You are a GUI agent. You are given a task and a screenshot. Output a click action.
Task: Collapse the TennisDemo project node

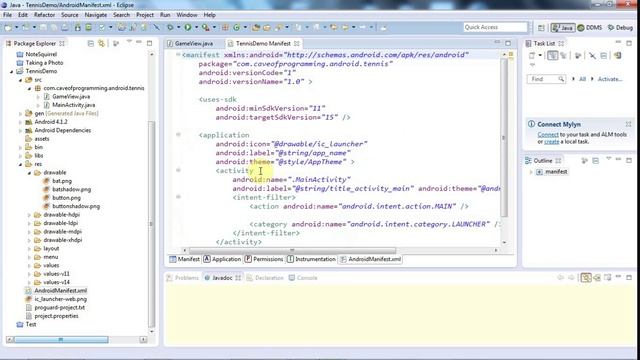tap(12, 71)
